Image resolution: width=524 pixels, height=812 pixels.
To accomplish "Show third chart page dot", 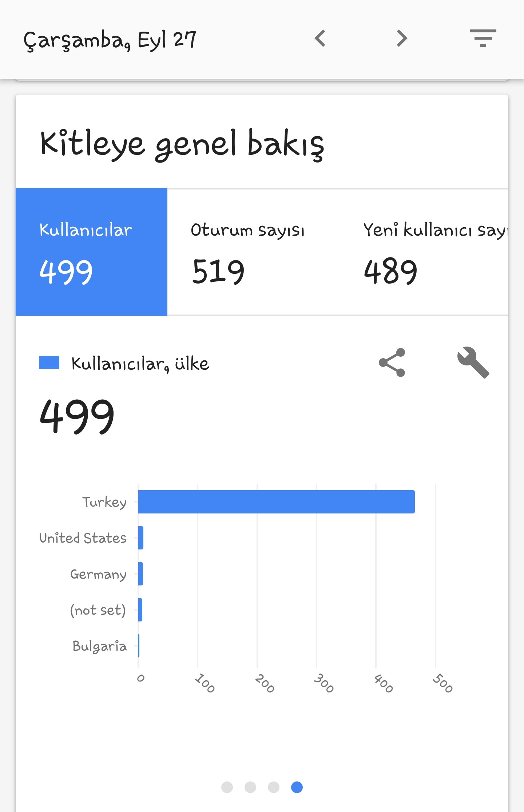I will tap(274, 787).
